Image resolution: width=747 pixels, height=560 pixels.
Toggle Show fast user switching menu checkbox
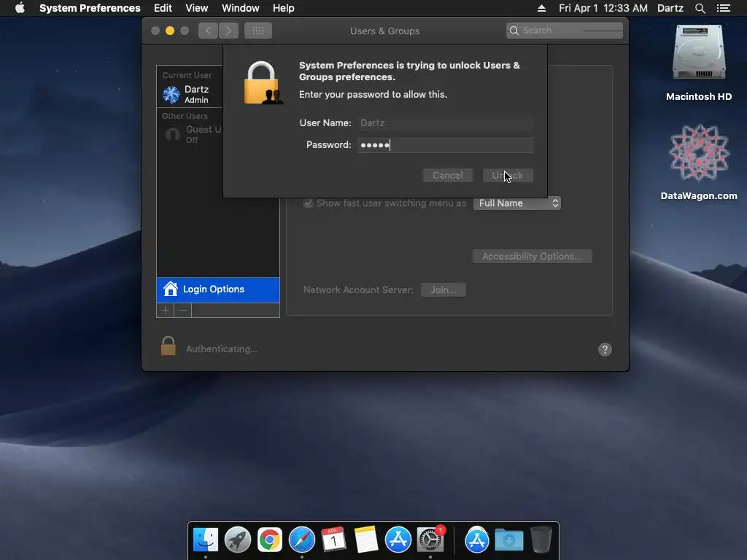pos(309,203)
